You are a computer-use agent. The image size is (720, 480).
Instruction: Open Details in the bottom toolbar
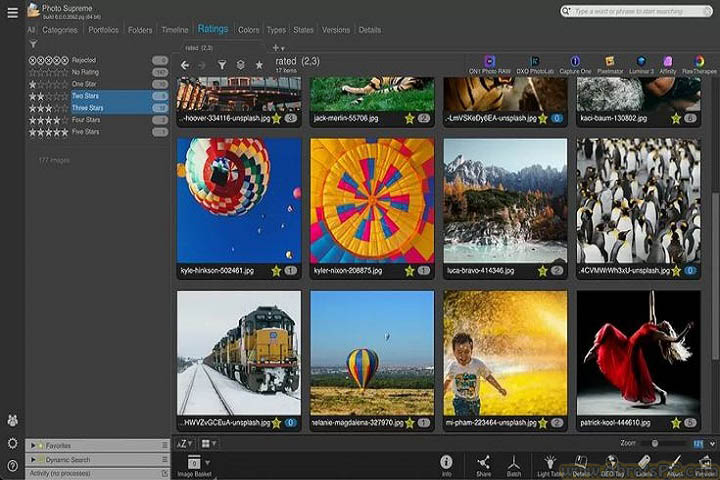click(x=581, y=465)
